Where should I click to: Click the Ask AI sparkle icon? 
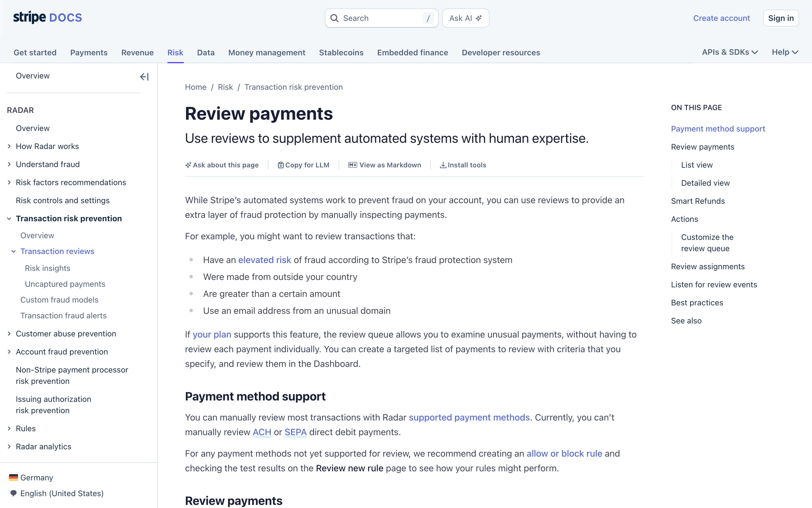click(479, 18)
